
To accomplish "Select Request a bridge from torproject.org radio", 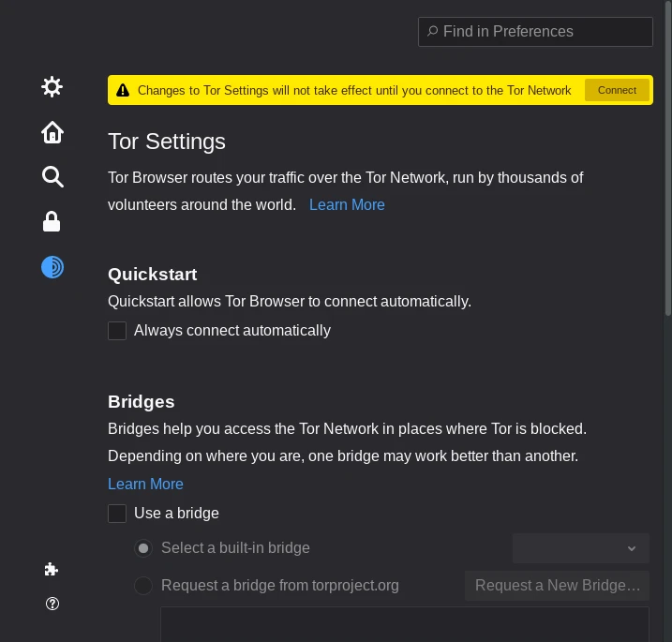I will [143, 586].
